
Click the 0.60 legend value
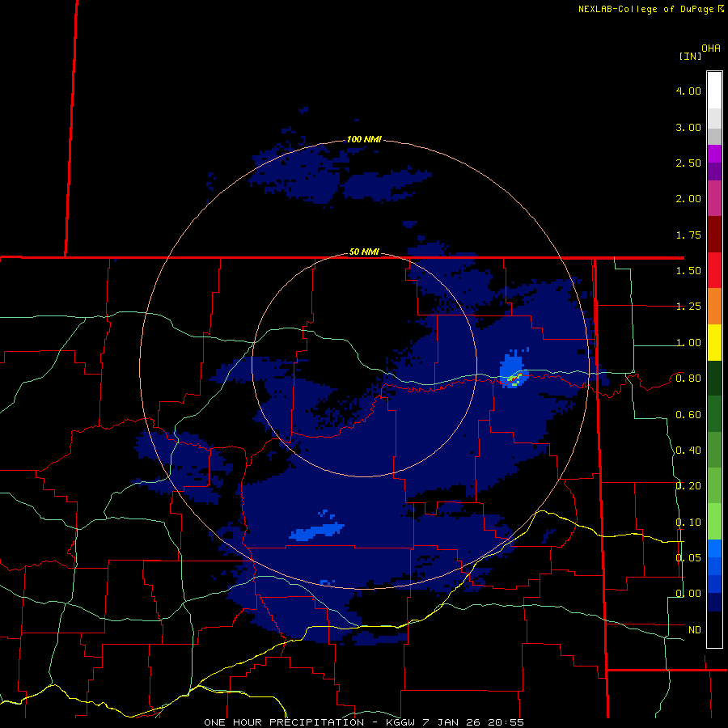click(x=688, y=415)
